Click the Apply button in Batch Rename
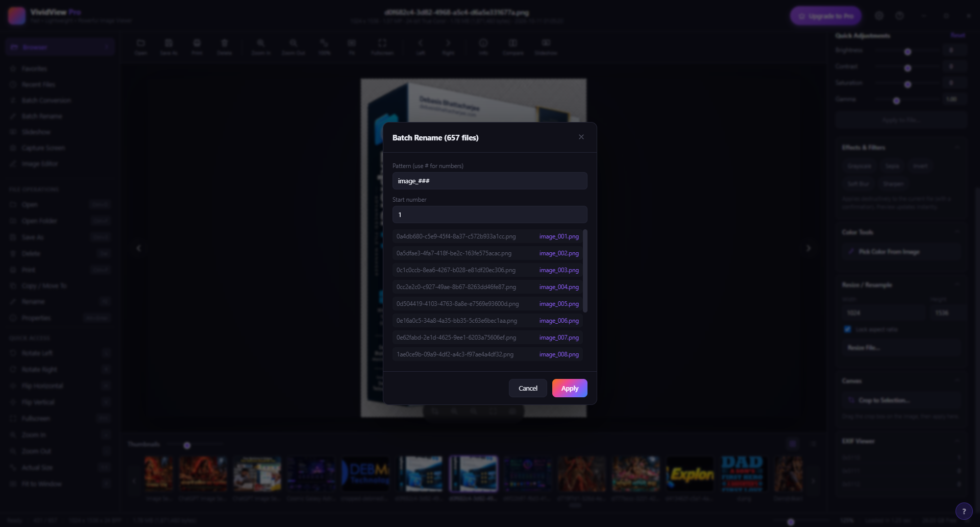The width and height of the screenshot is (980, 527). click(570, 388)
